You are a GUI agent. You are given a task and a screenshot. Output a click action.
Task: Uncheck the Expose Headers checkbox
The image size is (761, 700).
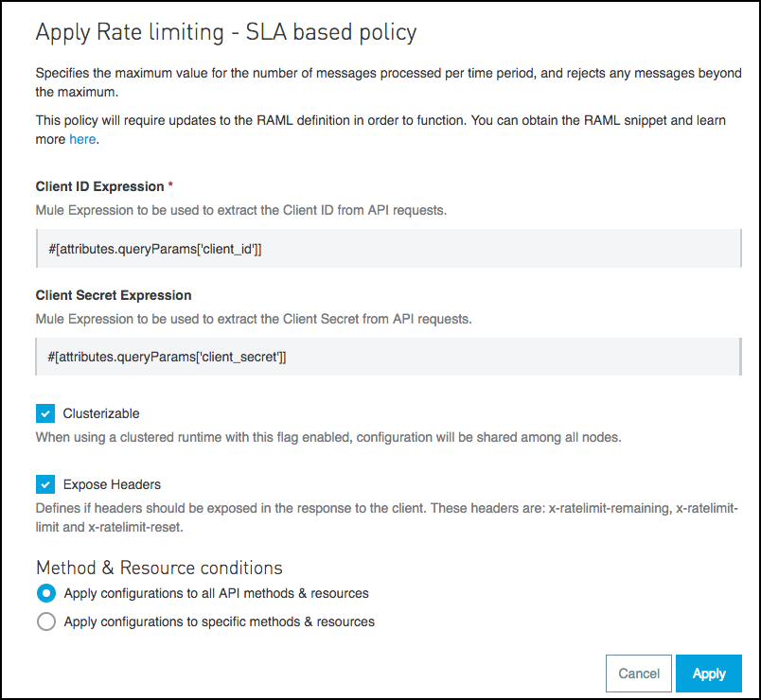(44, 484)
